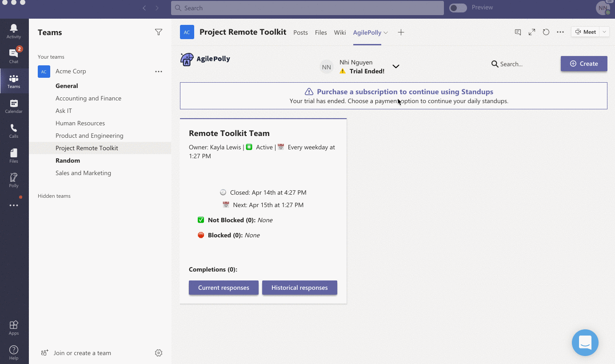
Task: Open the Activity feed
Action: pos(14,31)
